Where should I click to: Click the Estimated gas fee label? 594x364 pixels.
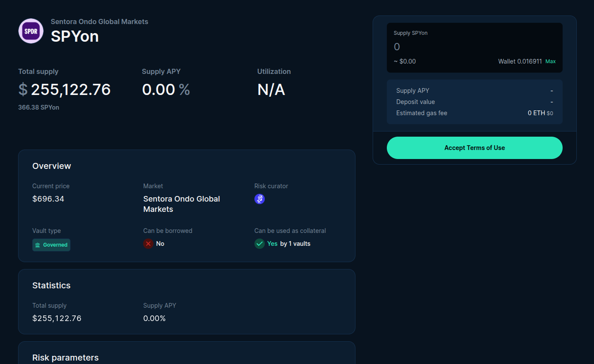click(x=422, y=113)
